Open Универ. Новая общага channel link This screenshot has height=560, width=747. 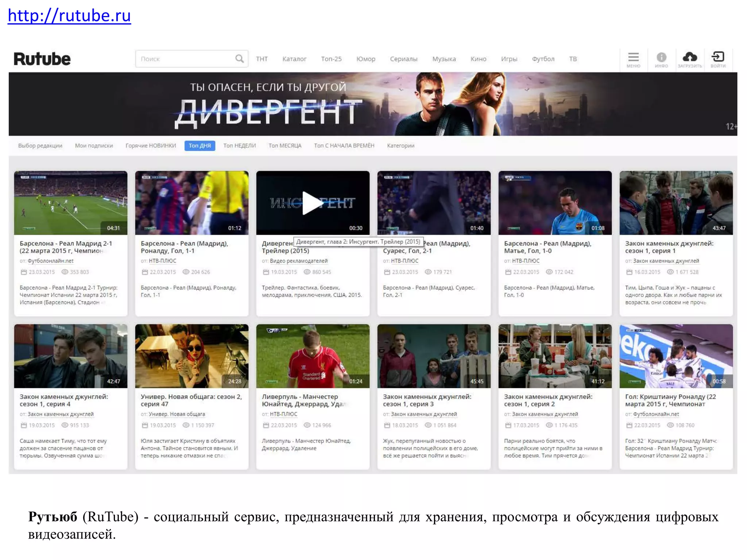177,414
